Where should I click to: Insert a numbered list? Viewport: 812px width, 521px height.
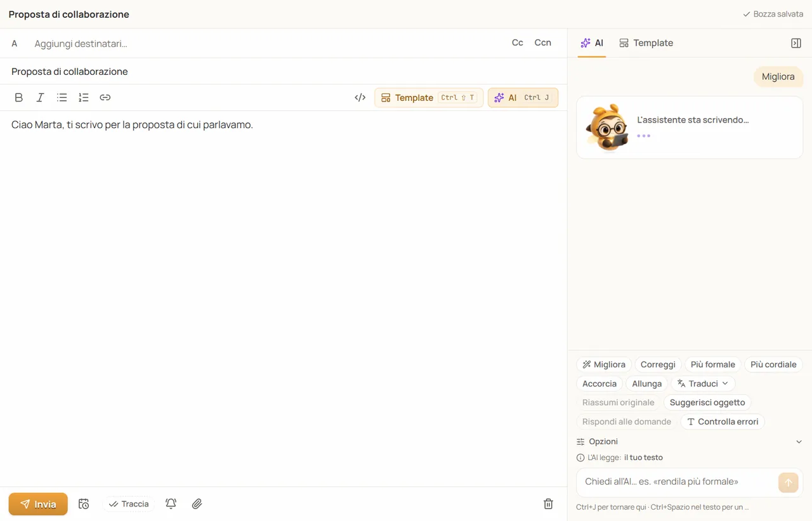pyautogui.click(x=83, y=98)
